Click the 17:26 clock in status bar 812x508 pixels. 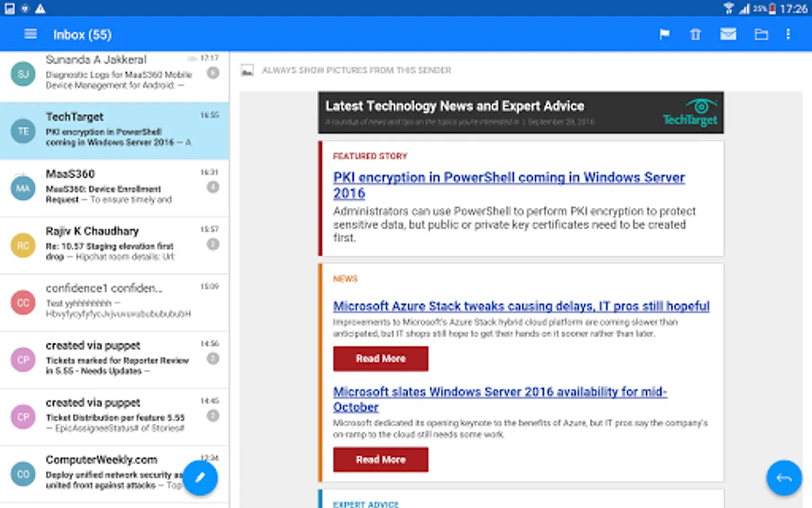tap(794, 8)
